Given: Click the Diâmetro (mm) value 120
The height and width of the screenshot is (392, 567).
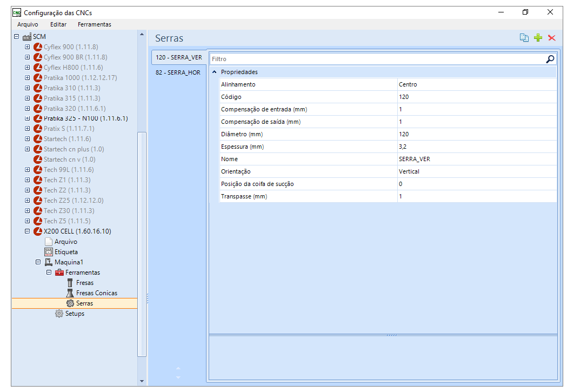Looking at the screenshot, I should 477,134.
